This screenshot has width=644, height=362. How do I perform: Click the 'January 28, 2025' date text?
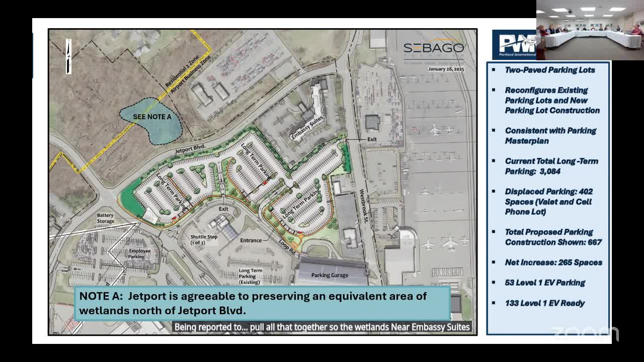(x=446, y=69)
